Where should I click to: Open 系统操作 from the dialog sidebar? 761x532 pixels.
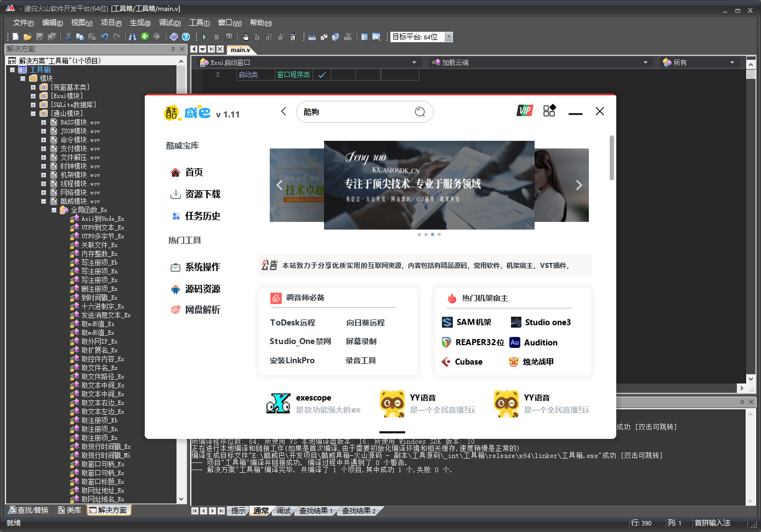(x=195, y=267)
